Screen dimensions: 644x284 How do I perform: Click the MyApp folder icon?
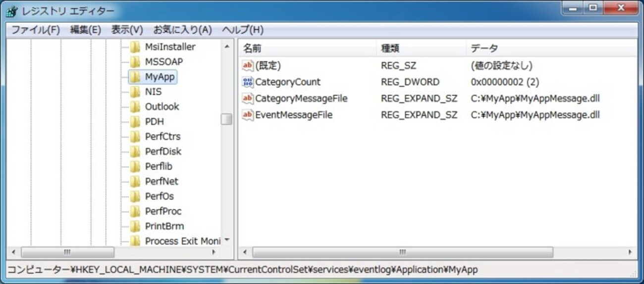[x=135, y=77]
